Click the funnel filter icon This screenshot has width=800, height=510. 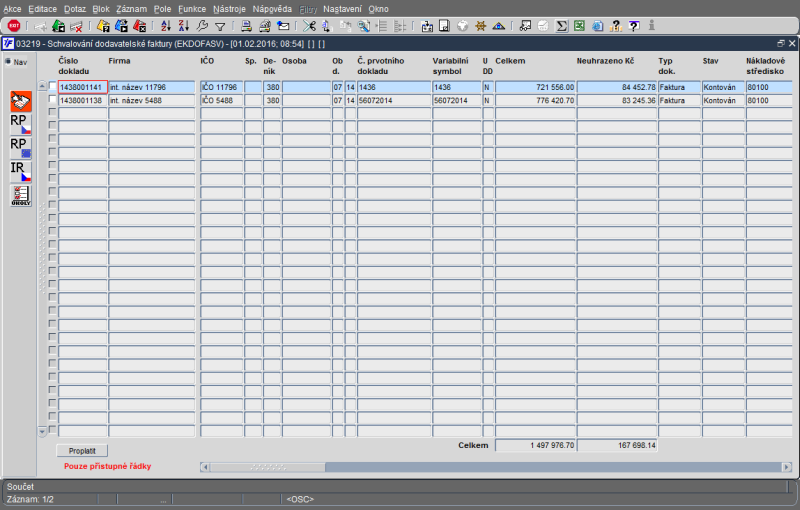(220, 27)
